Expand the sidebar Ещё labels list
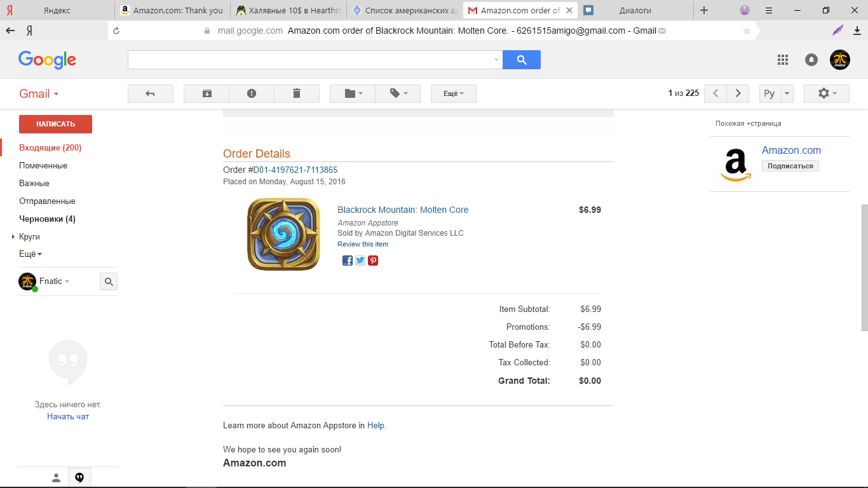Image resolution: width=868 pixels, height=488 pixels. (x=31, y=254)
